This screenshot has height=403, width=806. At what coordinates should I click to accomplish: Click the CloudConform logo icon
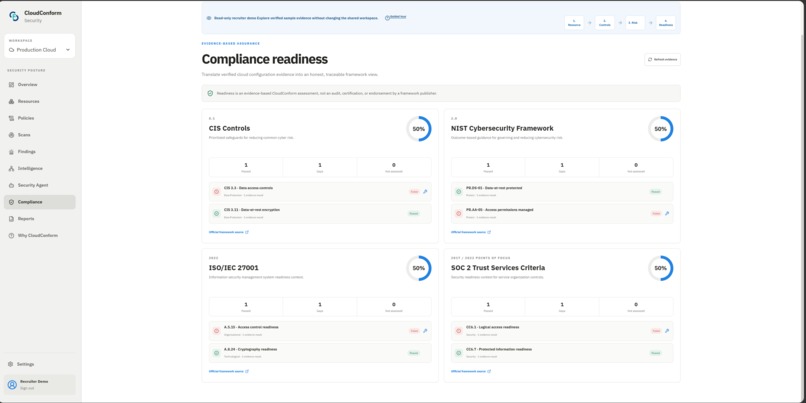coord(14,16)
